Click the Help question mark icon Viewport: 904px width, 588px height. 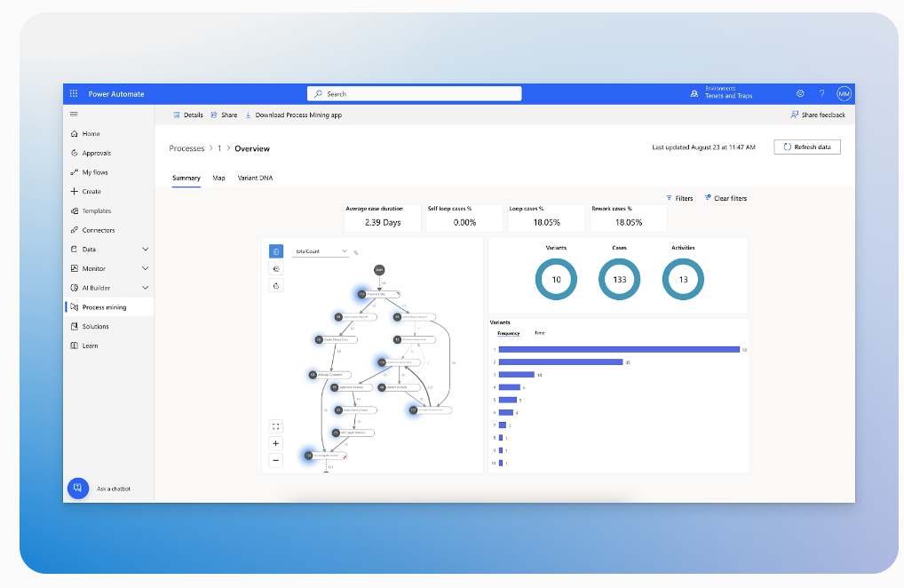point(821,93)
